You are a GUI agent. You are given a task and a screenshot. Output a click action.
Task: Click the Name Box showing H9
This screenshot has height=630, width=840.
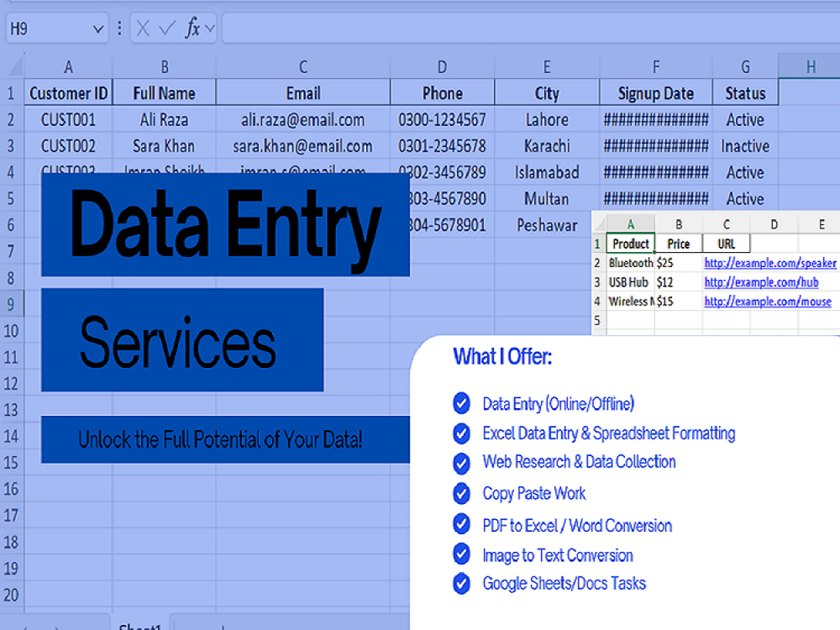[x=56, y=29]
